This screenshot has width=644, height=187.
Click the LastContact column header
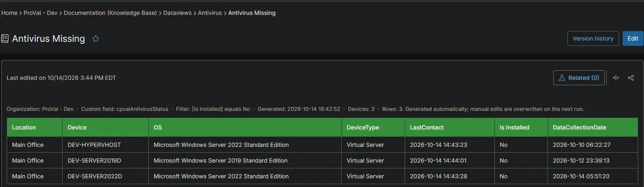coord(450,127)
